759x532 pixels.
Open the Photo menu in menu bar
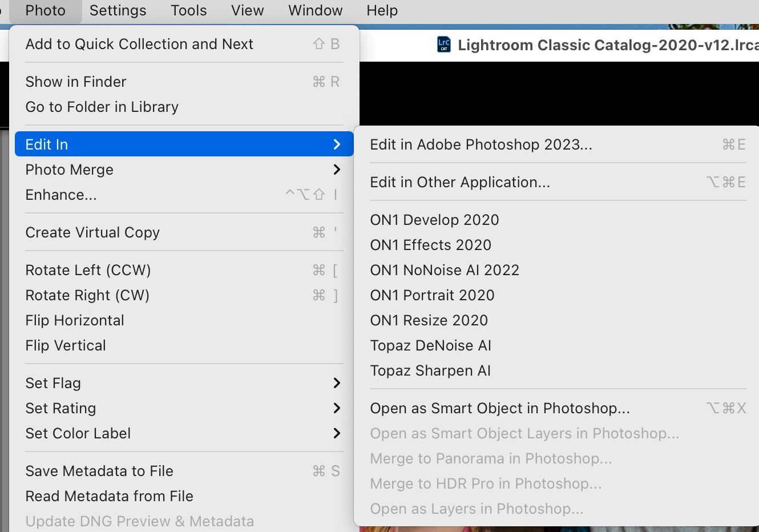click(46, 11)
